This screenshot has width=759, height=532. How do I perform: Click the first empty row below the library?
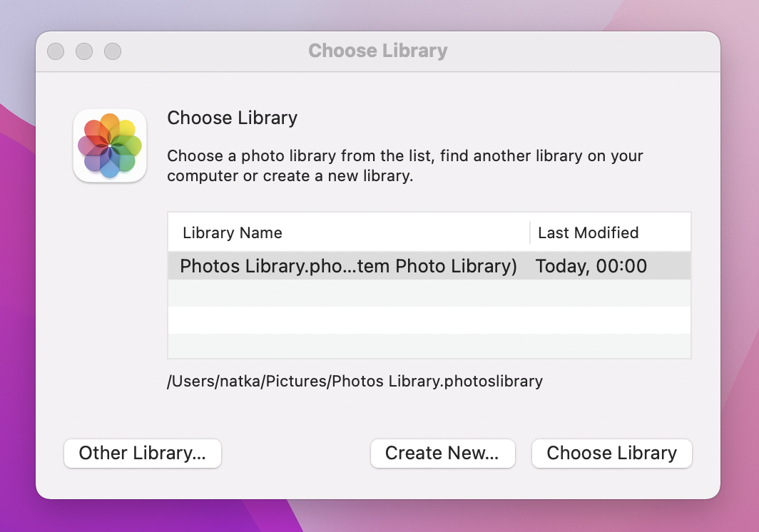429,293
